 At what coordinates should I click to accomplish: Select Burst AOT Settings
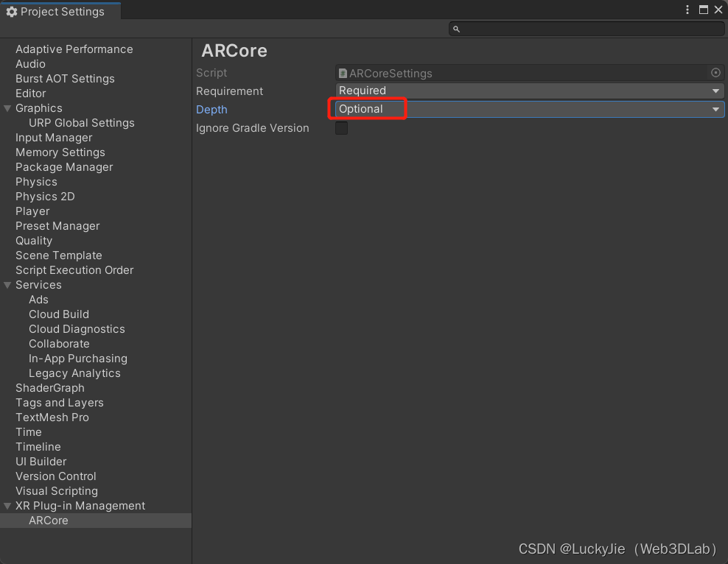click(65, 79)
